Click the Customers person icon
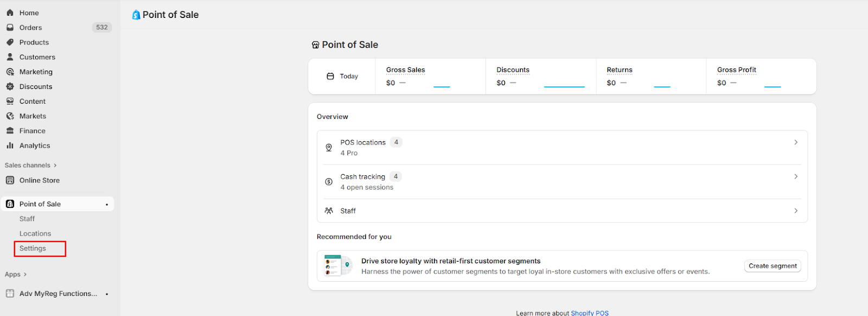 click(x=10, y=57)
